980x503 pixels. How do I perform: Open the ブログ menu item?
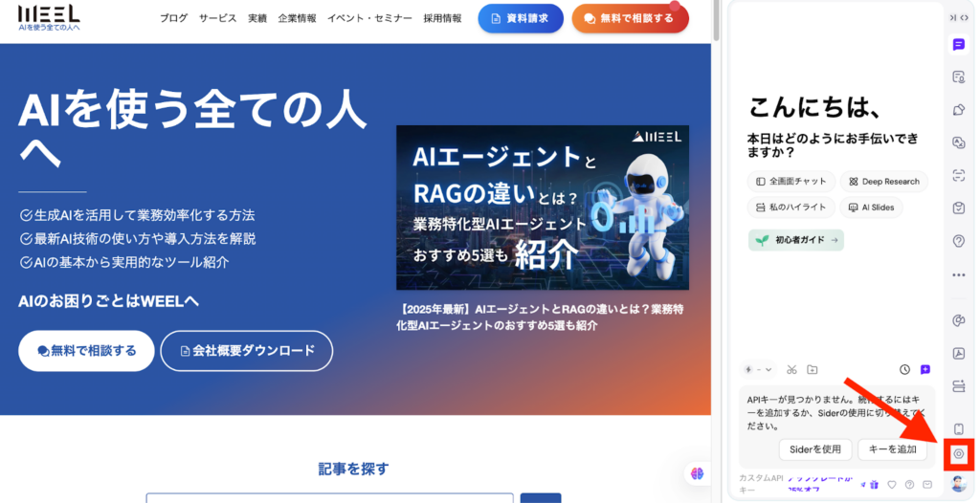[173, 18]
